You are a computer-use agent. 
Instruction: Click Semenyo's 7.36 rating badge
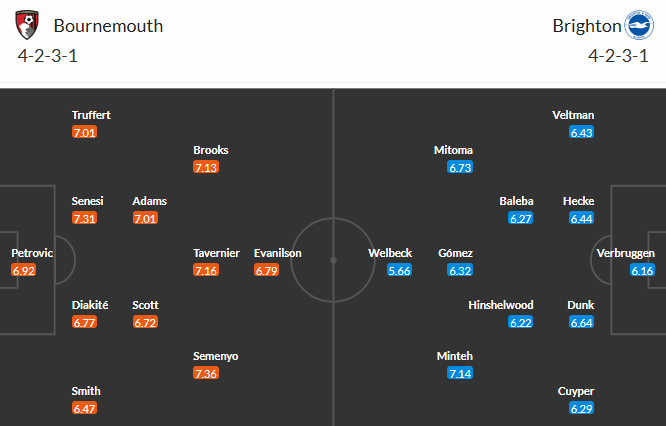[207, 373]
